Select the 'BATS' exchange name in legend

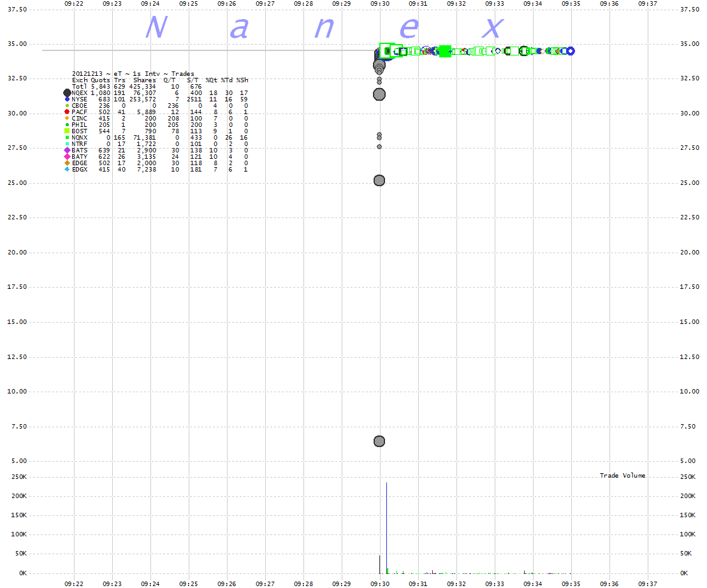(79, 150)
